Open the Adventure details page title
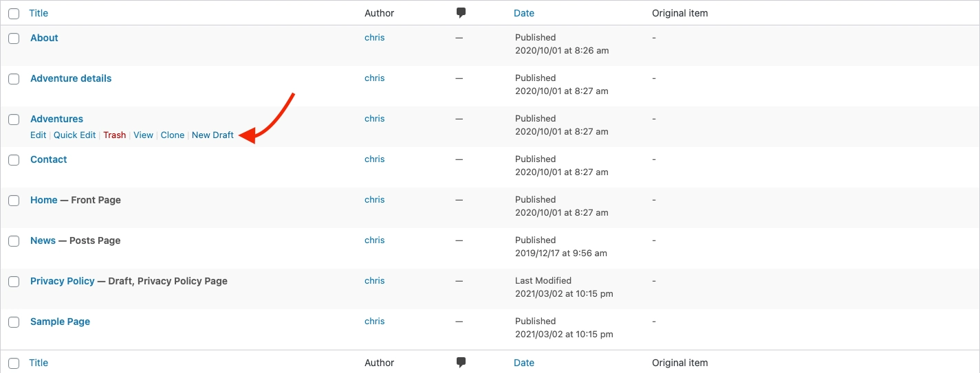 coord(71,78)
